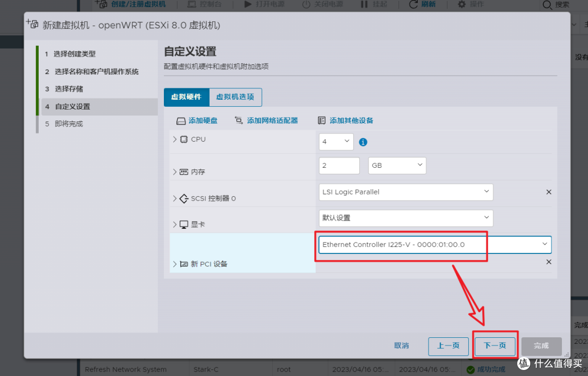
Task: Click the 添加硬盘 icon
Action: (x=181, y=120)
